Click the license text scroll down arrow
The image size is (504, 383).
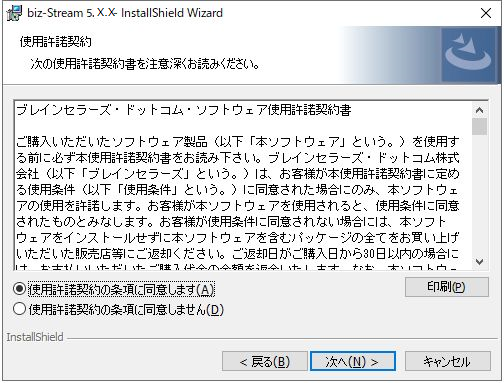(x=480, y=261)
